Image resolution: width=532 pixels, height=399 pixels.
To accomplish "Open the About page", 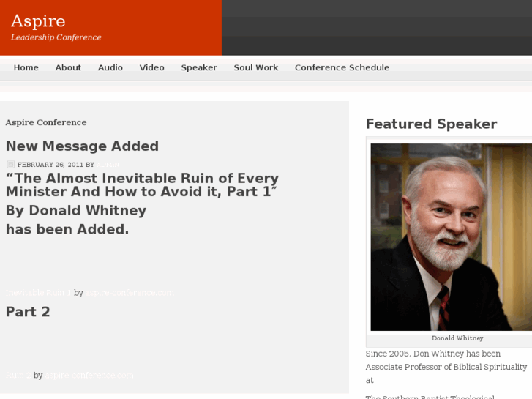I will coord(68,67).
